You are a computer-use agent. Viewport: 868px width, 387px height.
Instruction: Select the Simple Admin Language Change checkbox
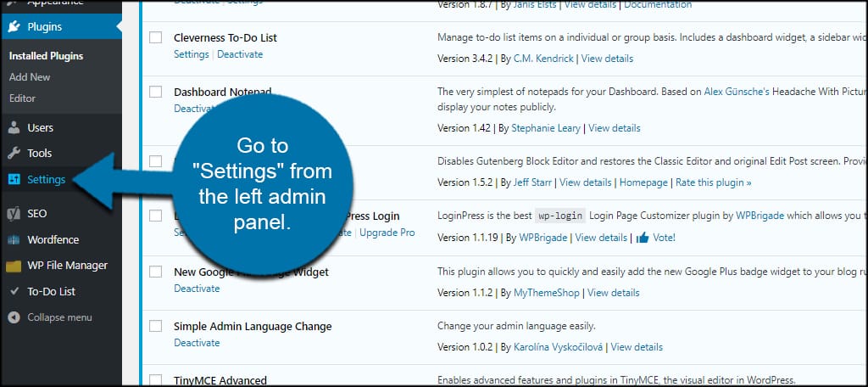click(156, 326)
